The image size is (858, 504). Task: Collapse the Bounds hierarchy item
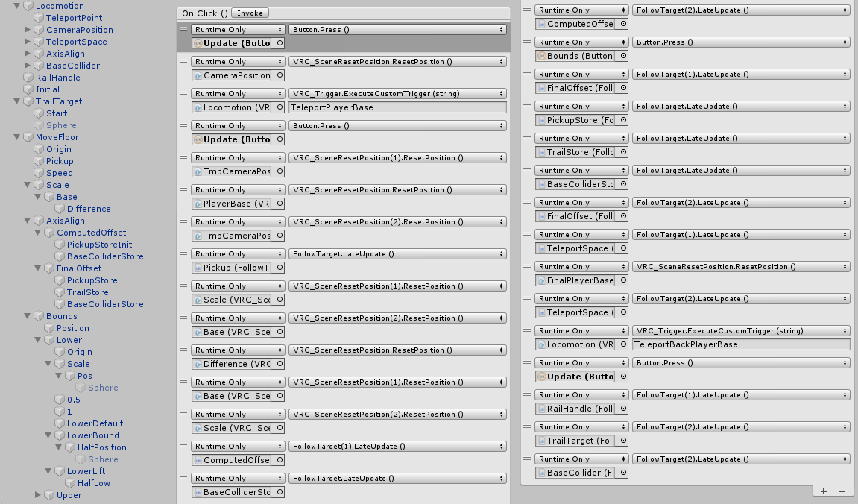(28, 316)
